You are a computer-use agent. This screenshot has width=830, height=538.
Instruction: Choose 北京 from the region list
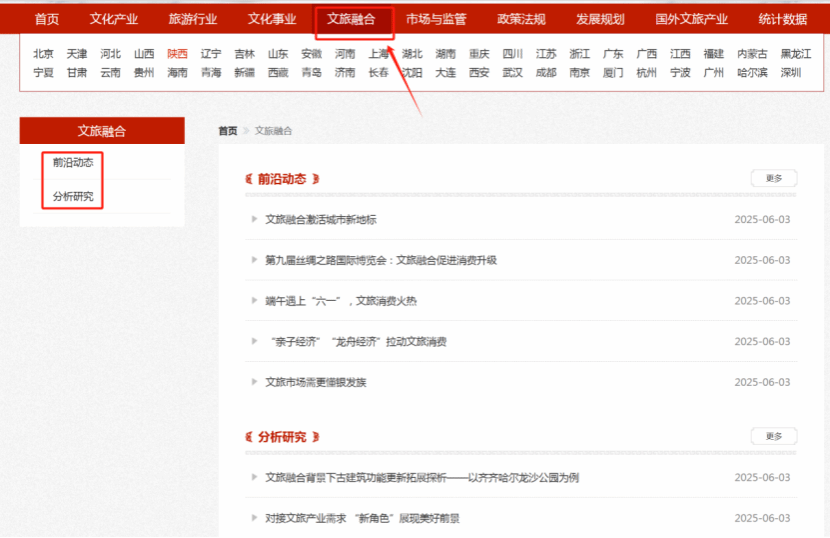43,54
